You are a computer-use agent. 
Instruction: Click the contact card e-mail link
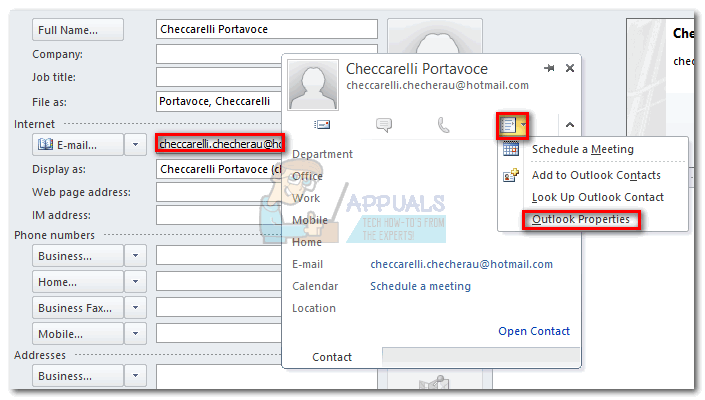click(x=461, y=264)
